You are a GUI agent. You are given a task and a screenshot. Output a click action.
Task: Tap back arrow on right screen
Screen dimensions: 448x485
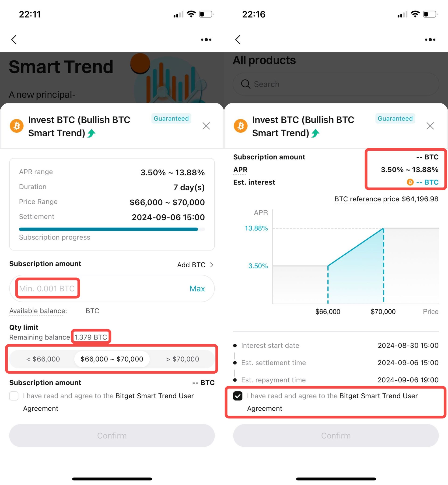238,39
